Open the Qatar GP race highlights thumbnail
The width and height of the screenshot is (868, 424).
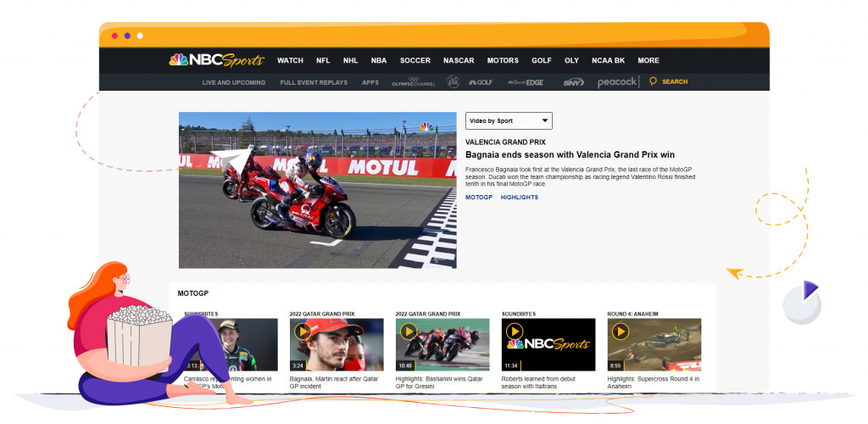point(442,344)
